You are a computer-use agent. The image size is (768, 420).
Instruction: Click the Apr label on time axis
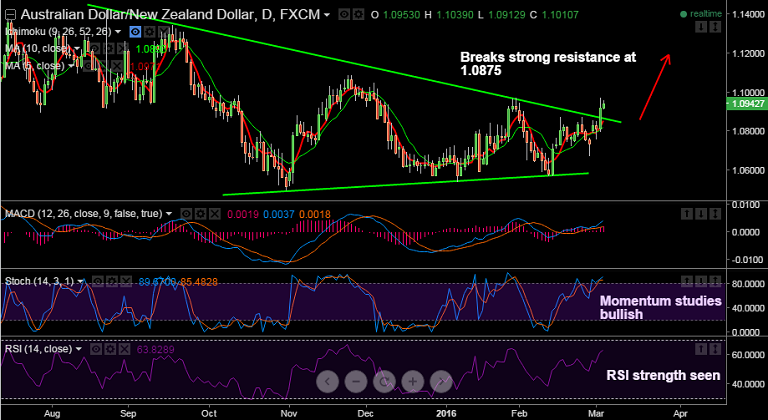click(x=680, y=413)
